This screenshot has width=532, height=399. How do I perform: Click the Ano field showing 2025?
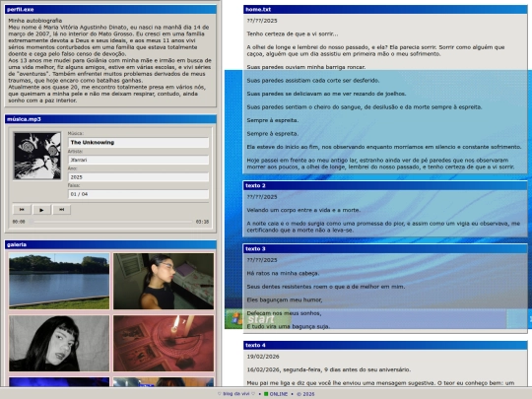click(x=138, y=177)
